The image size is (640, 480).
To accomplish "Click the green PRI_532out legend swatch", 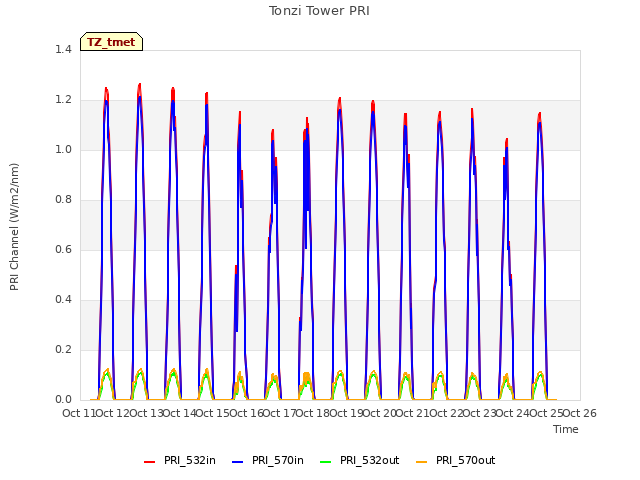I will click(326, 462).
